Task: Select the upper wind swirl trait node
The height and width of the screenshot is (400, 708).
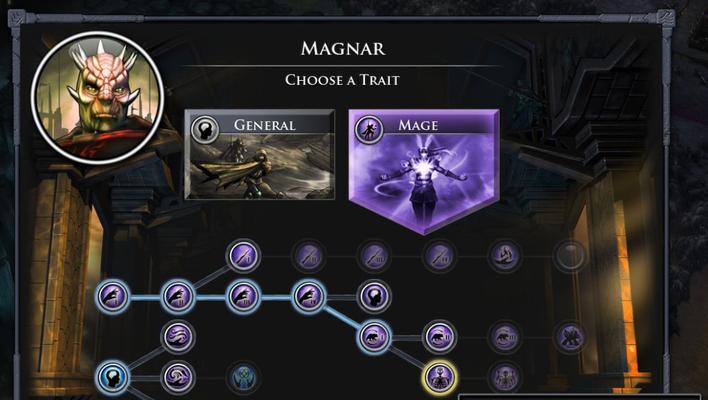Action: [178, 337]
